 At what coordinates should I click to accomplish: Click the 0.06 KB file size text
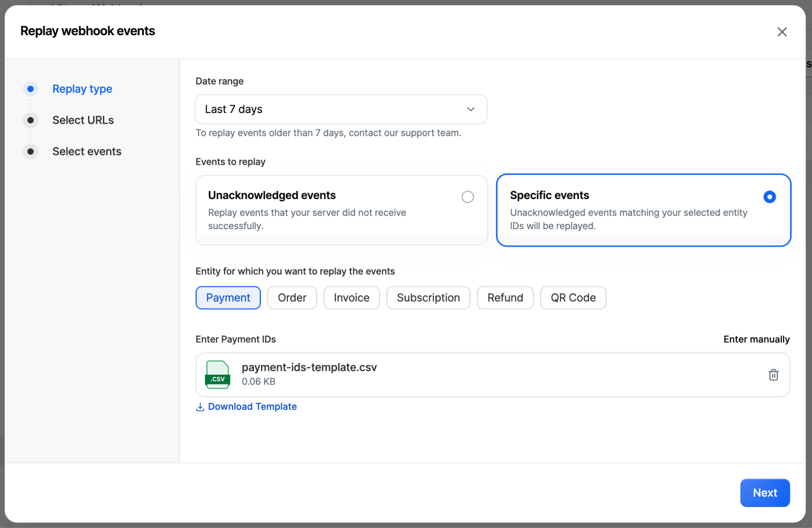(259, 382)
